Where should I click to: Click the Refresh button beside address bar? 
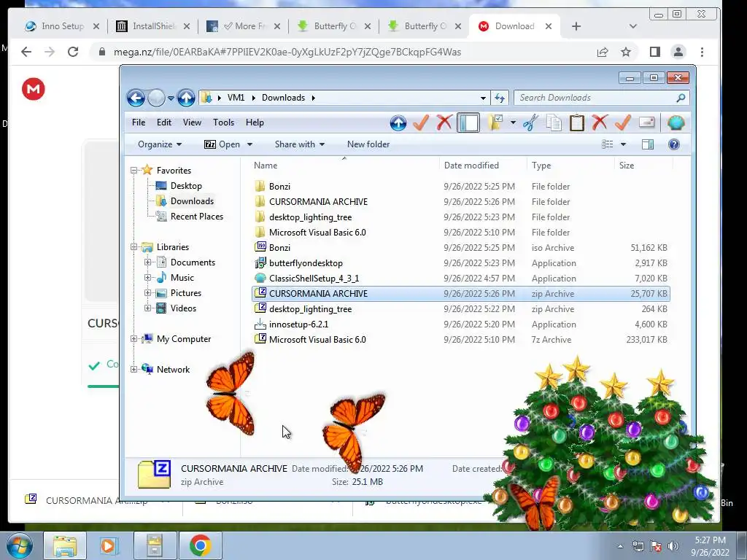(x=499, y=98)
